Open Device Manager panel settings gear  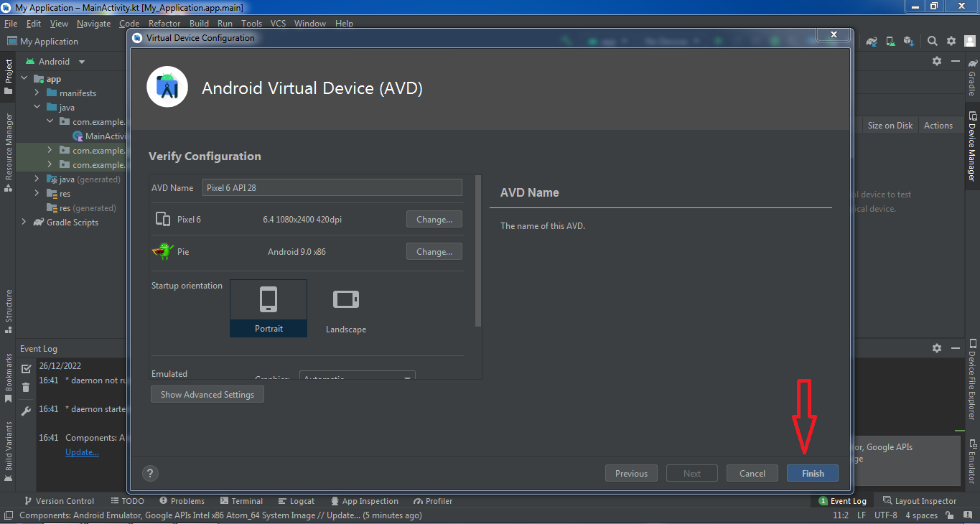pyautogui.click(x=937, y=62)
